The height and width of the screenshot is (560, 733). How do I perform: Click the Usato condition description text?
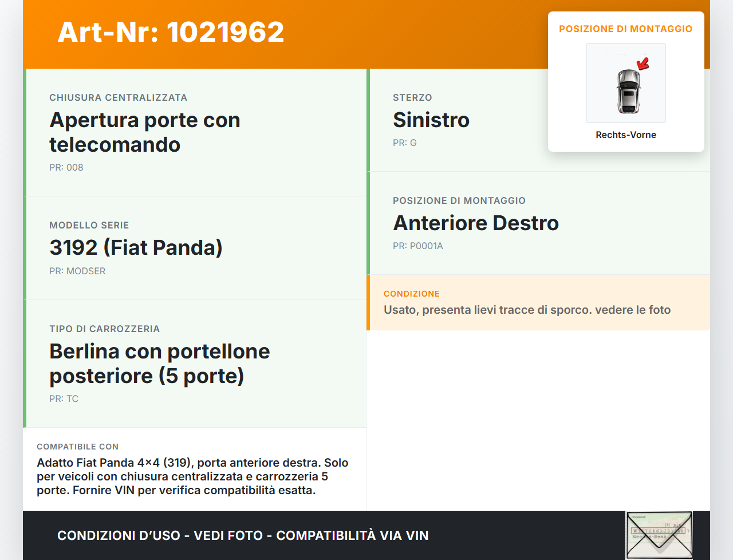[x=527, y=310]
